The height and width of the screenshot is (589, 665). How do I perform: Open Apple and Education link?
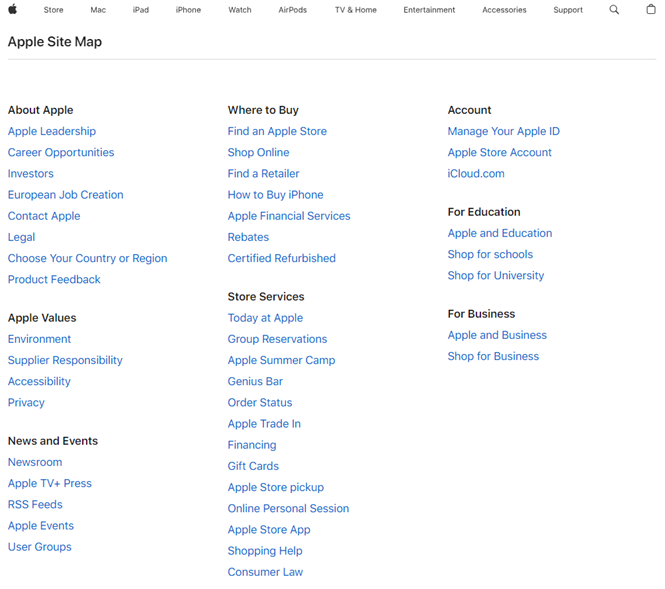click(500, 233)
